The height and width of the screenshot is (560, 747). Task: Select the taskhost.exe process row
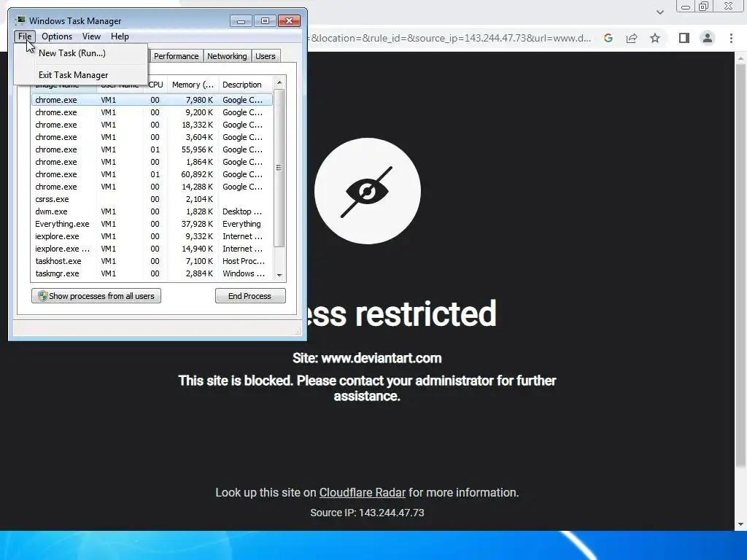pos(152,261)
